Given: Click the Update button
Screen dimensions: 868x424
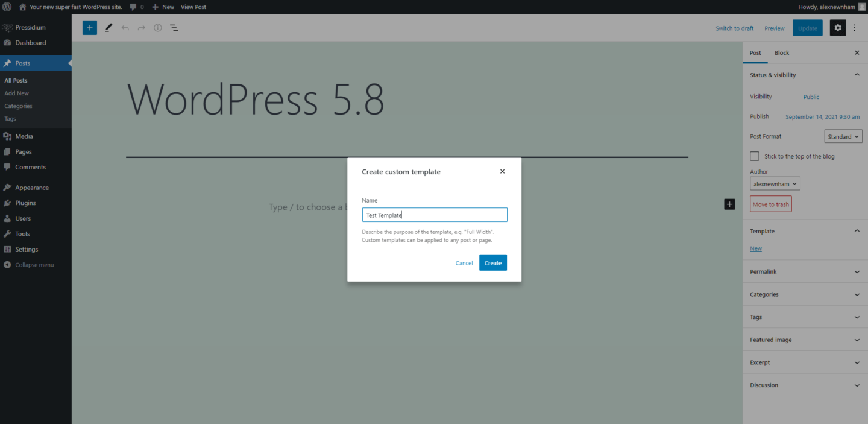Looking at the screenshot, I should click(808, 28).
